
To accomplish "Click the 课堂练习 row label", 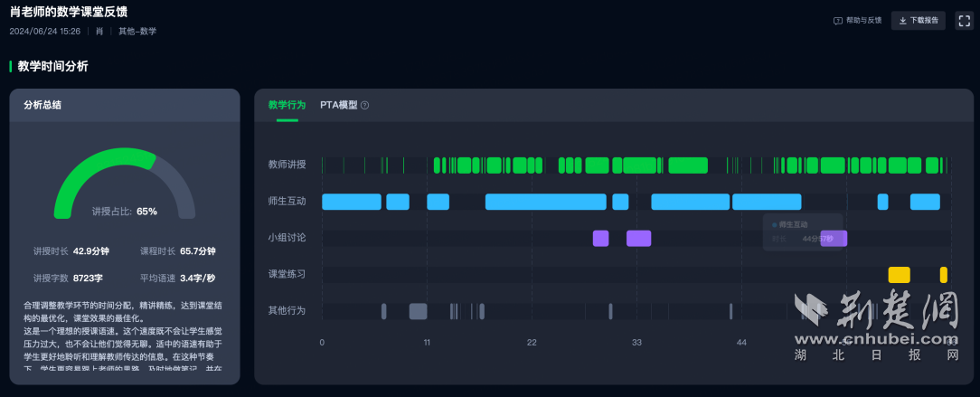I will pyautogui.click(x=287, y=274).
